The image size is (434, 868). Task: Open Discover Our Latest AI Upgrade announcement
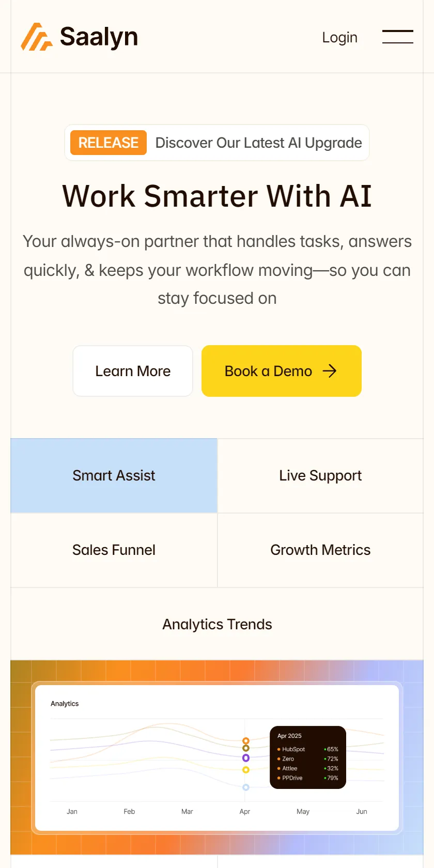[259, 143]
